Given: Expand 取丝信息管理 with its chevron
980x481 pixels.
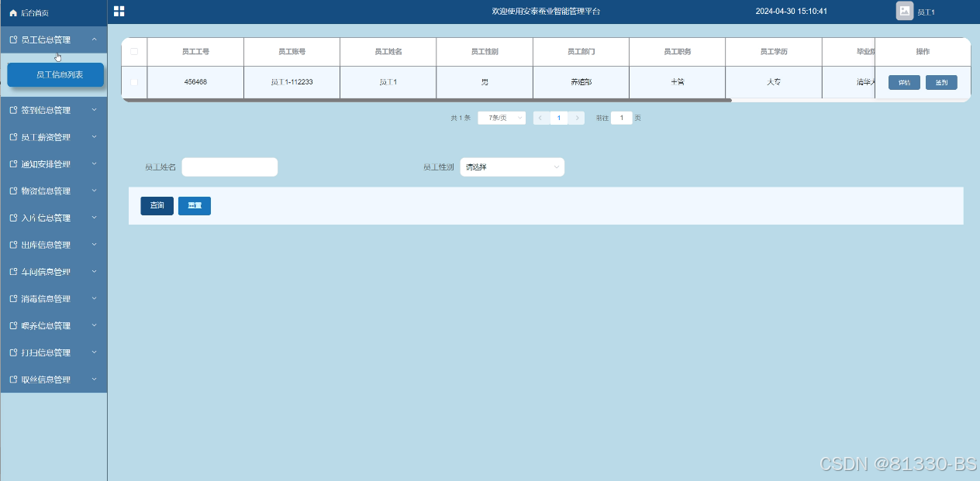Looking at the screenshot, I should (x=94, y=380).
